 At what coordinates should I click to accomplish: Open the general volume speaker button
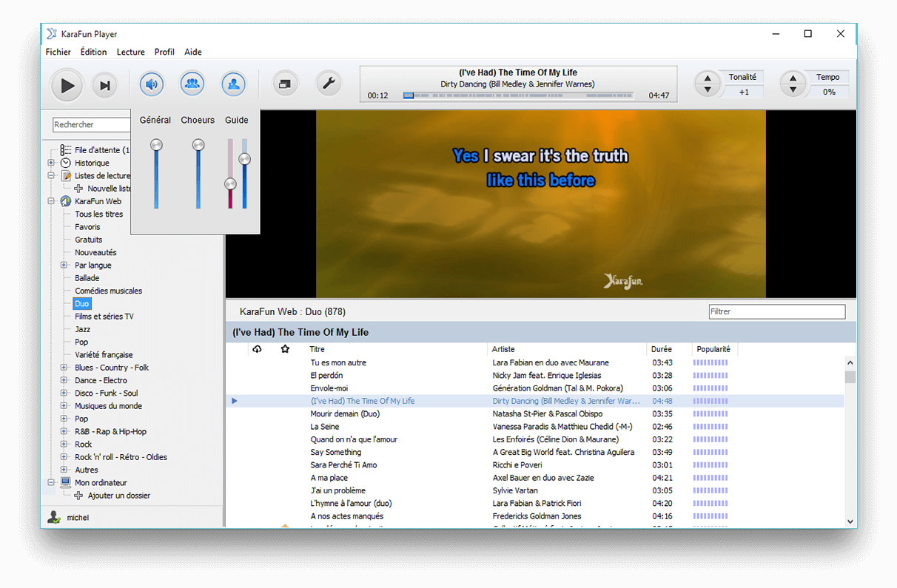(x=152, y=84)
